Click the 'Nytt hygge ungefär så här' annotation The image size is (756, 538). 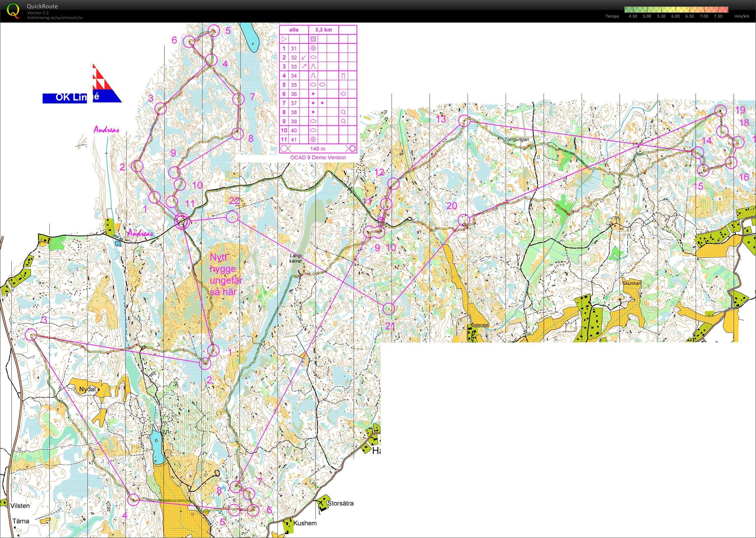pyautogui.click(x=226, y=275)
